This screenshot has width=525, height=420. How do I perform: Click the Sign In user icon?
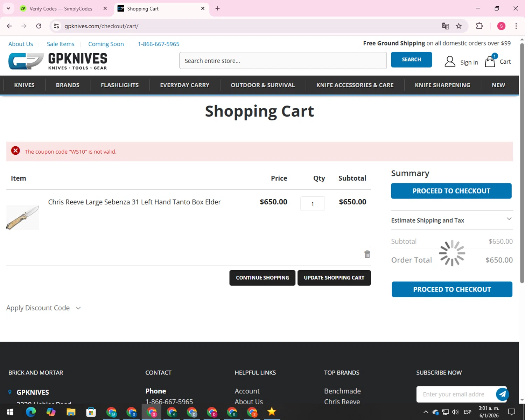(450, 62)
